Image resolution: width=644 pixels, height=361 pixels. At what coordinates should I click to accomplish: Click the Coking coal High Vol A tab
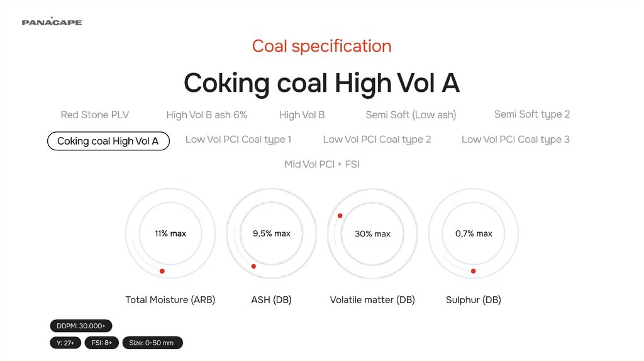click(108, 141)
